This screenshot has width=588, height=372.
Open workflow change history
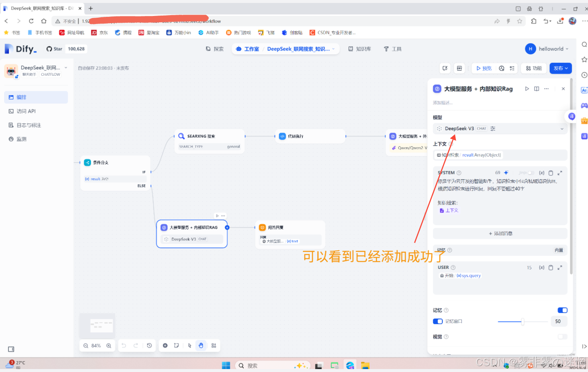(x=149, y=345)
